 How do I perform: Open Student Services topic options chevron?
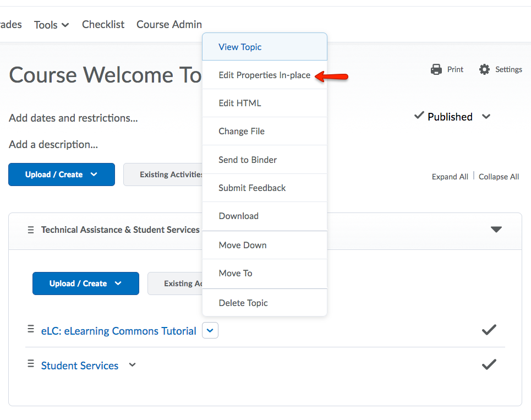(x=132, y=365)
